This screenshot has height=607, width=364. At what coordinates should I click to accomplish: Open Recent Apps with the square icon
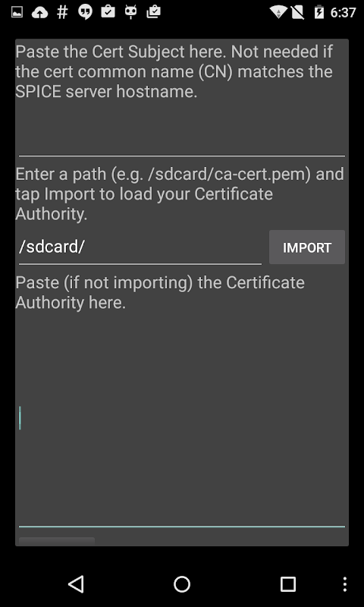pyautogui.click(x=288, y=583)
